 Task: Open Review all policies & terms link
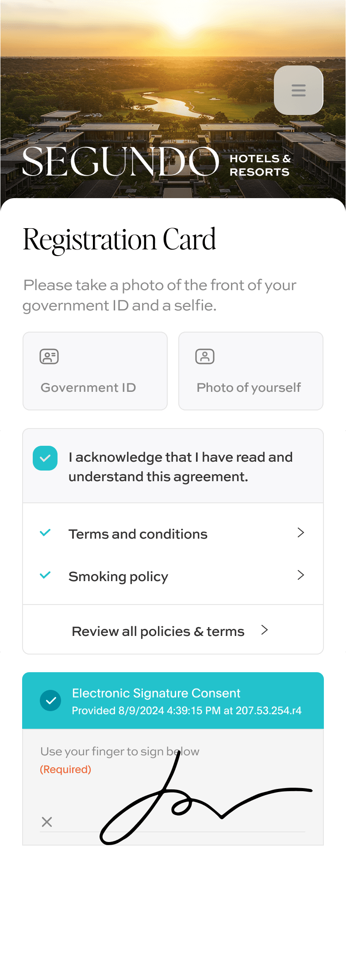pyautogui.click(x=158, y=632)
